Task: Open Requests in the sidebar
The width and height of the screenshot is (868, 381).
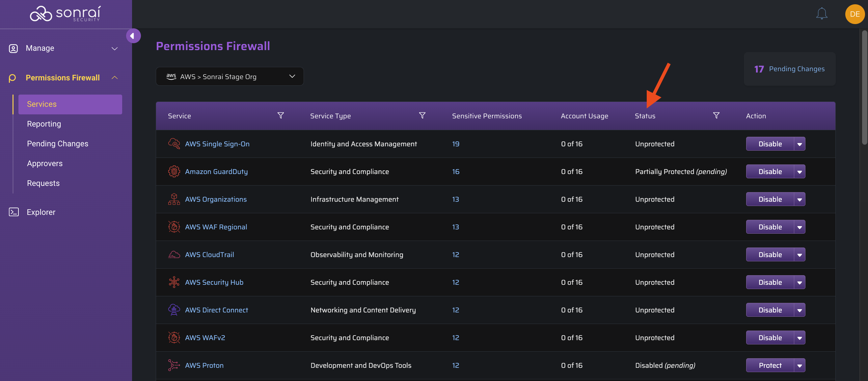Action: click(x=43, y=183)
